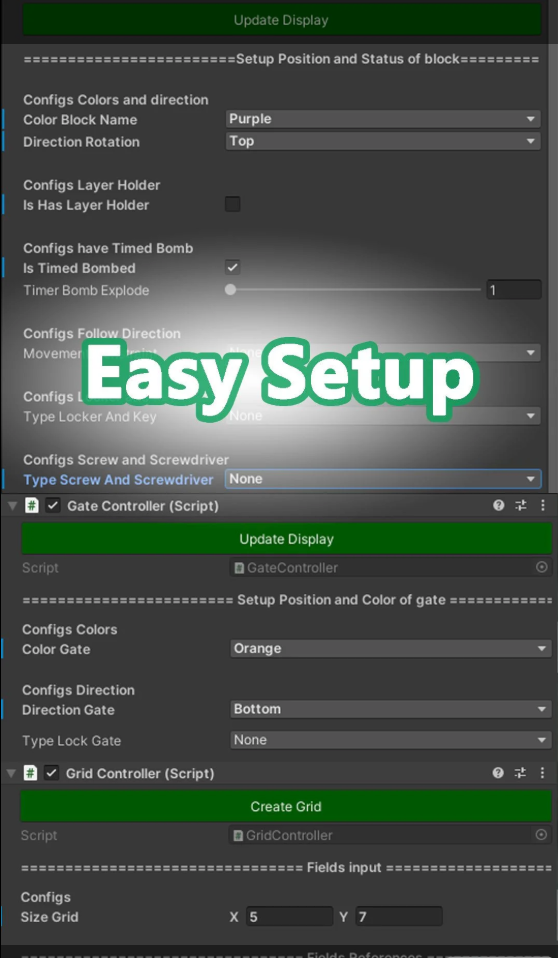The width and height of the screenshot is (558, 958).
Task: Collapse the Grid Controller component foldout
Action: click(x=11, y=773)
